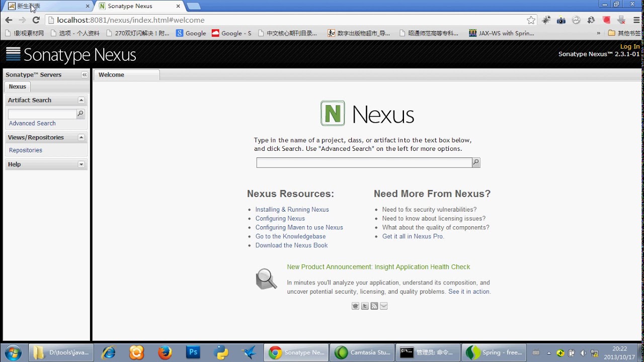644x362 pixels.
Task: Open the JAX-WS with Spring bookmark
Action: 501,33
